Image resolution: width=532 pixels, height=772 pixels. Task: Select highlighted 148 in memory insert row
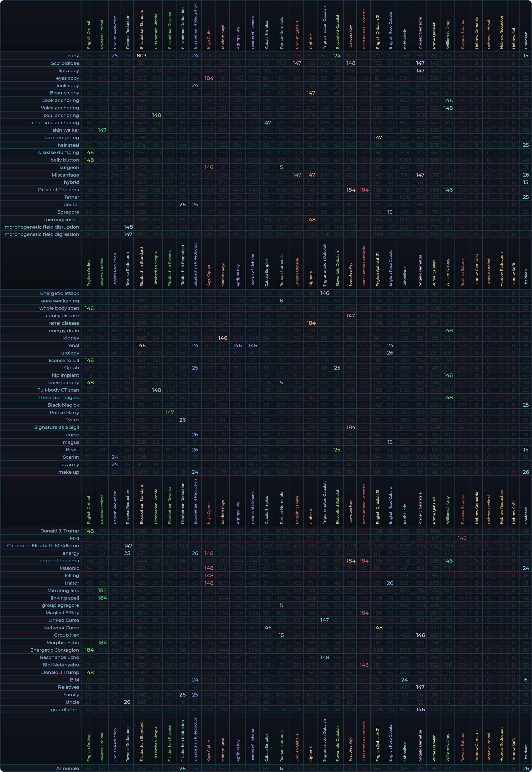click(311, 220)
